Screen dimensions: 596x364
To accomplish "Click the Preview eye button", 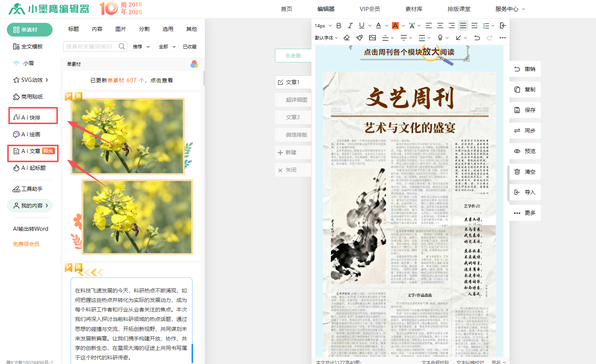I will pos(525,151).
